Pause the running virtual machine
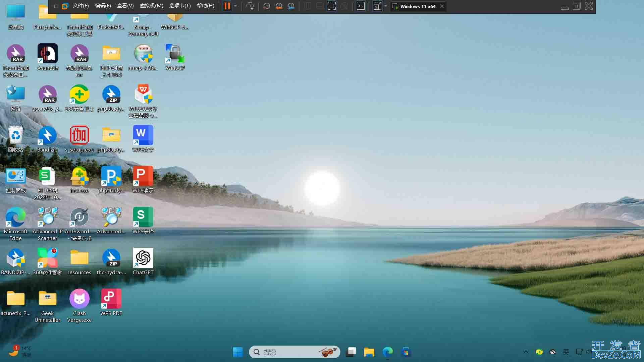 tap(226, 6)
